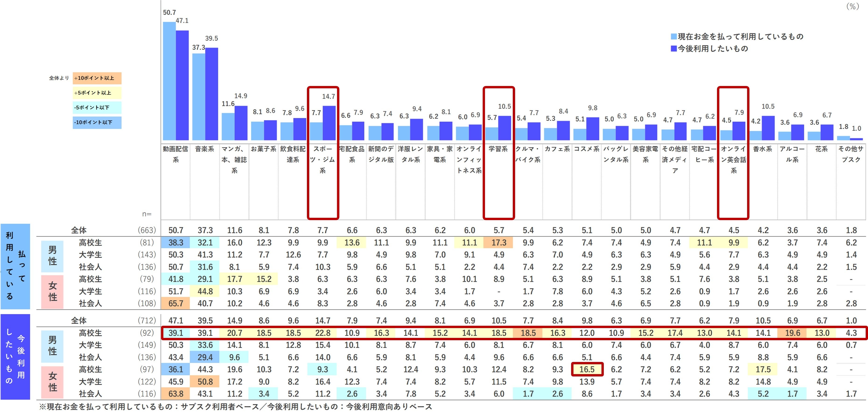
Task: Click the legend text 現在お金を払って利用しているもの
Action: tap(741, 36)
